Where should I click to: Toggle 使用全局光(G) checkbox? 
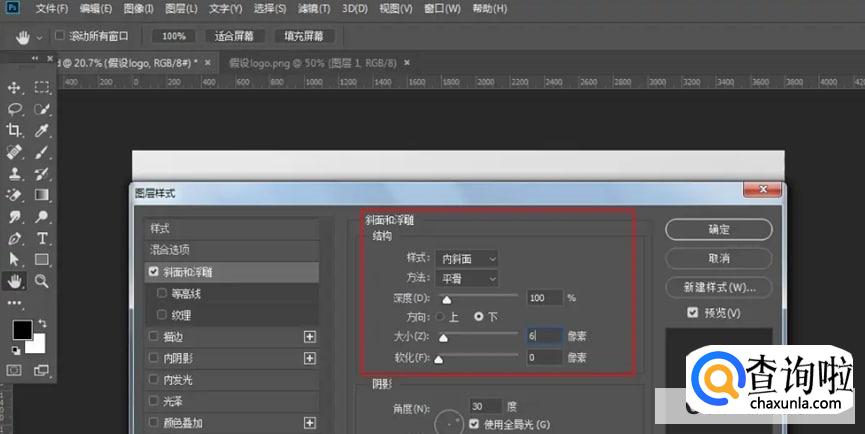(x=474, y=424)
